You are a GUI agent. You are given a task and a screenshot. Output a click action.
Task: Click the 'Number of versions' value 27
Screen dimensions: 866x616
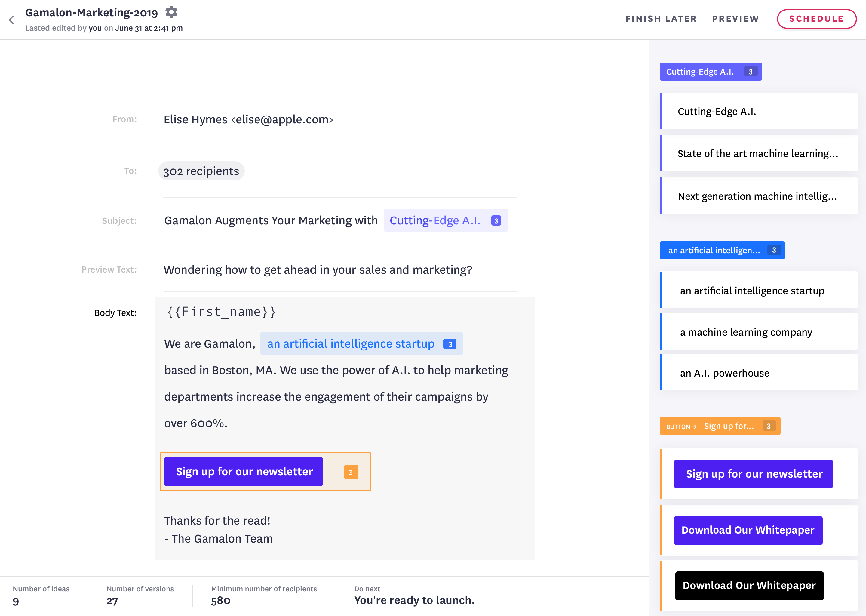coord(112,601)
